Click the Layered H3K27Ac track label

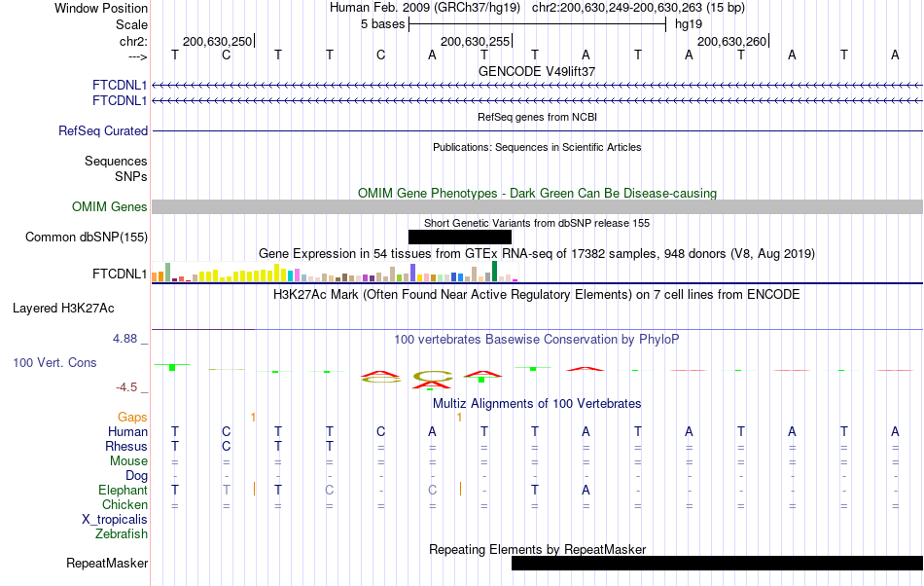click(63, 309)
